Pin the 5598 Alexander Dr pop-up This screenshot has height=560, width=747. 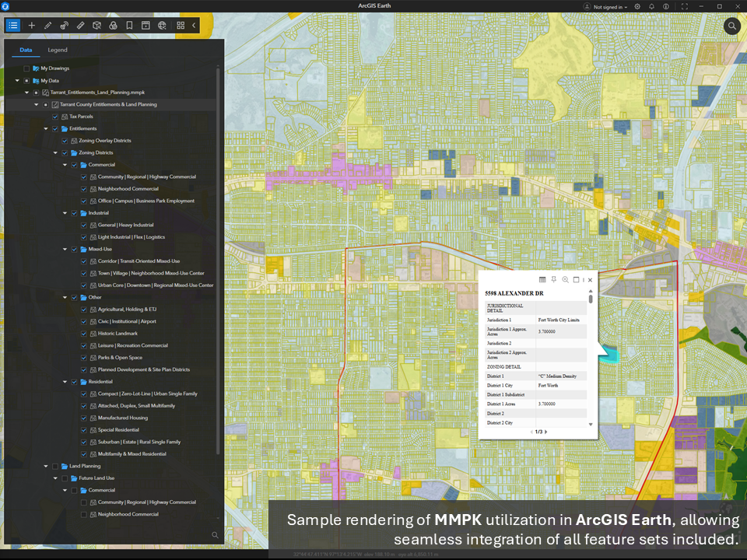pyautogui.click(x=553, y=279)
